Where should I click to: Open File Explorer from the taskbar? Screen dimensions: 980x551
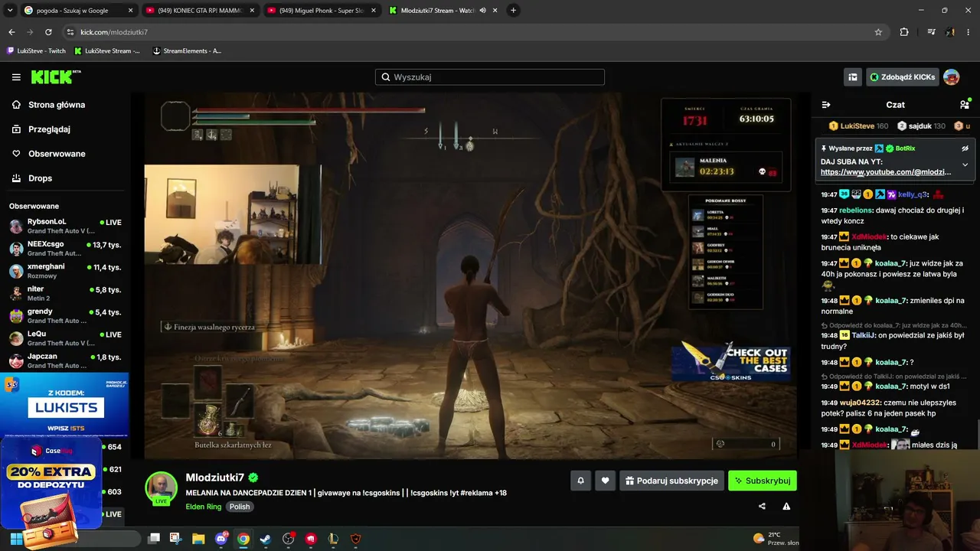(x=198, y=539)
